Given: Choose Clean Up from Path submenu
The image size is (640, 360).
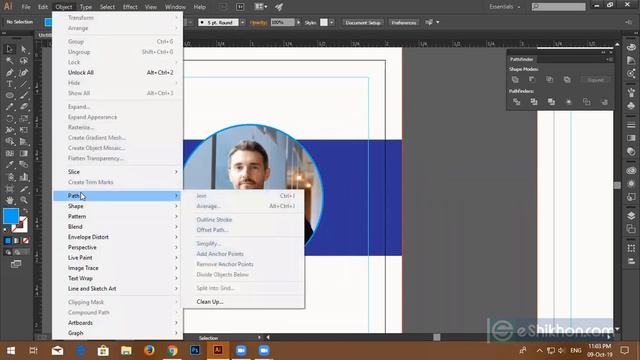Looking at the screenshot, I should 244,302.
